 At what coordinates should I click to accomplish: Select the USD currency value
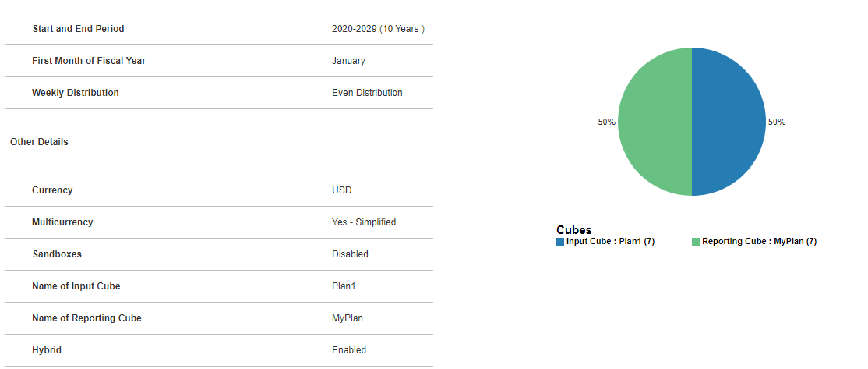tap(342, 190)
